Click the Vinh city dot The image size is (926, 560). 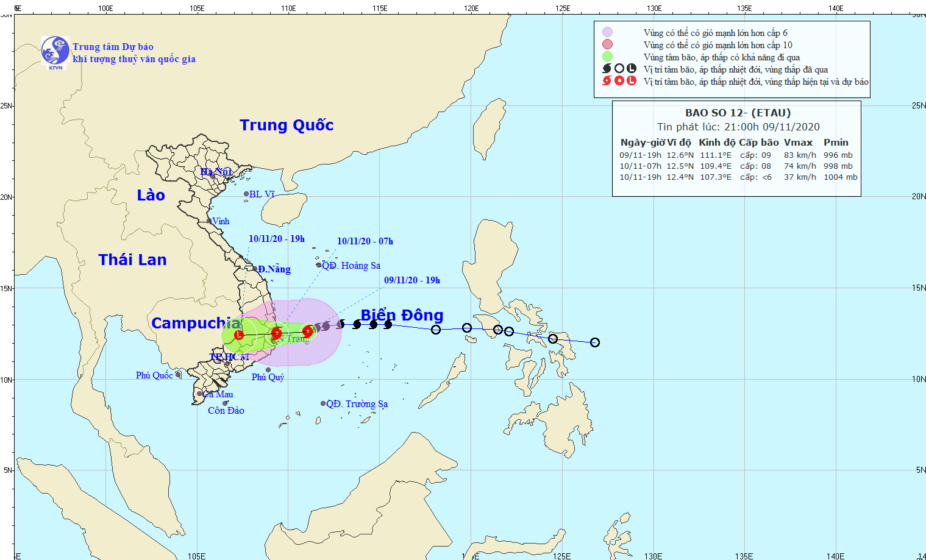click(209, 221)
